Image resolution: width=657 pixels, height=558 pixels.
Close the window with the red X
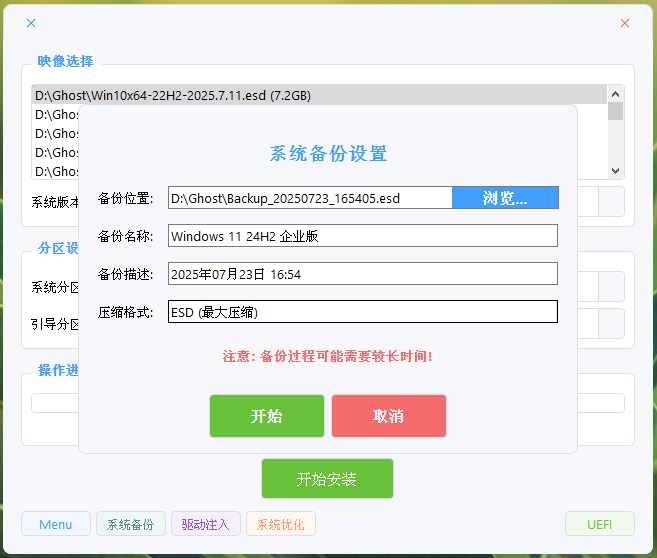[x=625, y=23]
